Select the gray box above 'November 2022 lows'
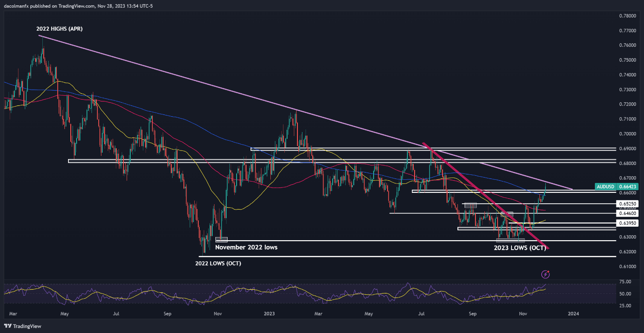The width and height of the screenshot is (644, 333). (222, 240)
